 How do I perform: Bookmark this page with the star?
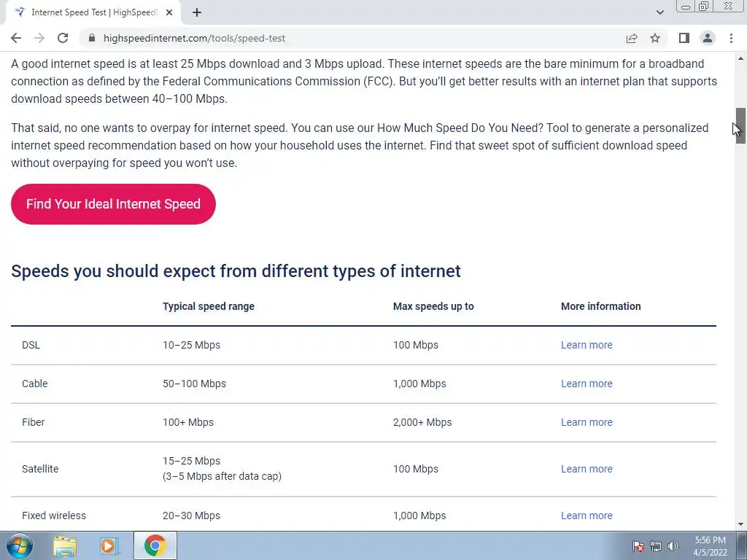(655, 38)
